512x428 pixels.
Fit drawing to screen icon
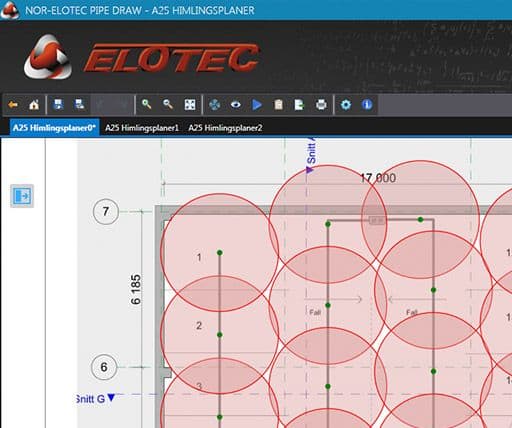(190, 105)
